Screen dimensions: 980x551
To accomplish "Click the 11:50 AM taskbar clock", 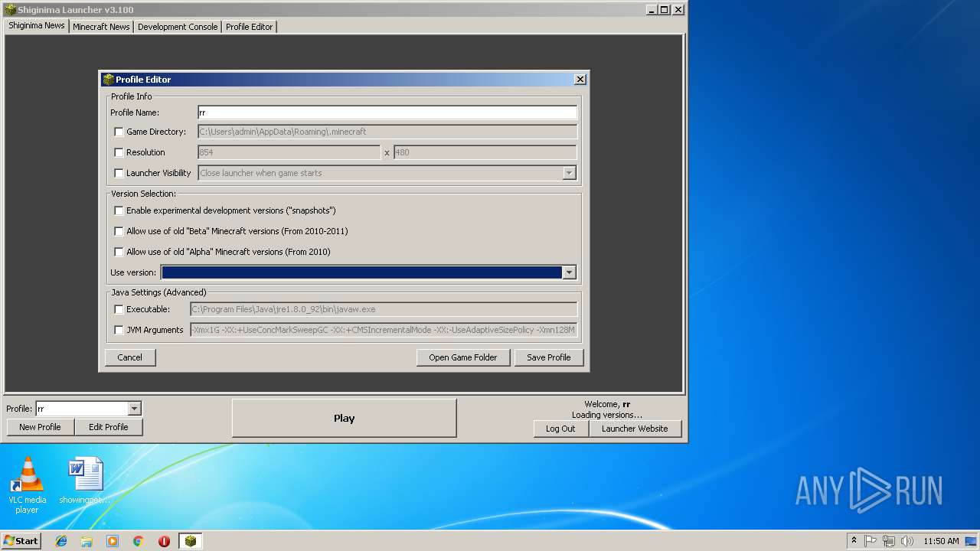I will 941,541.
